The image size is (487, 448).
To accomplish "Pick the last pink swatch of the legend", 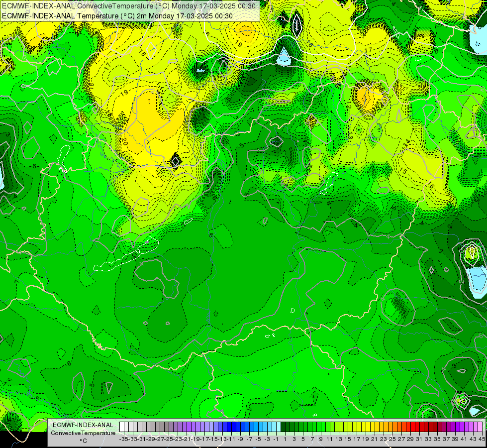I will tap(480, 427).
